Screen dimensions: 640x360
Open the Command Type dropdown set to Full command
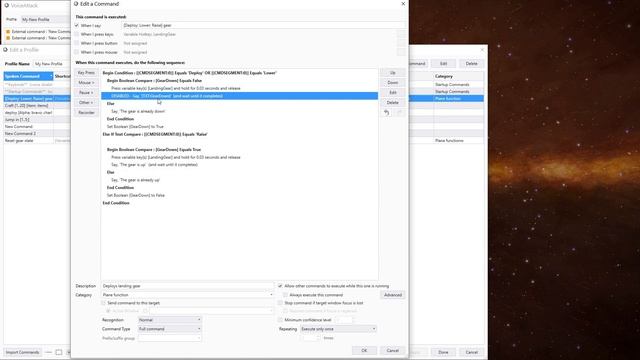169,329
